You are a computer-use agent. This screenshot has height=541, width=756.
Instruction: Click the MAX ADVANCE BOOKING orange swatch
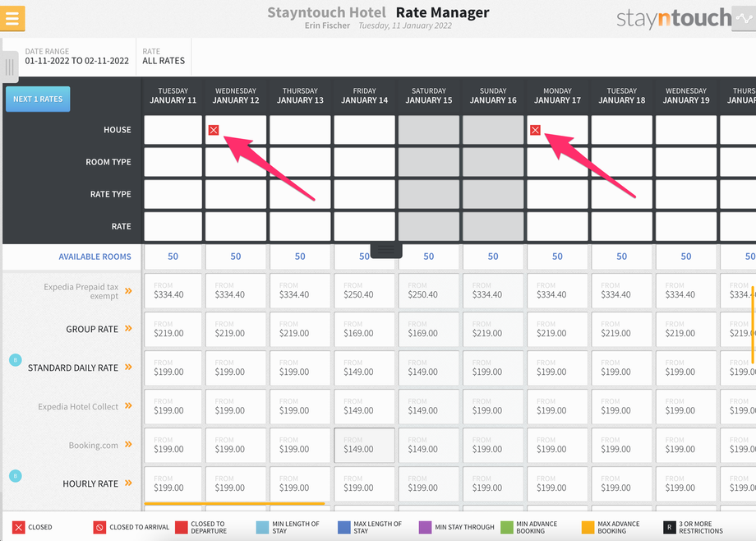point(588,527)
